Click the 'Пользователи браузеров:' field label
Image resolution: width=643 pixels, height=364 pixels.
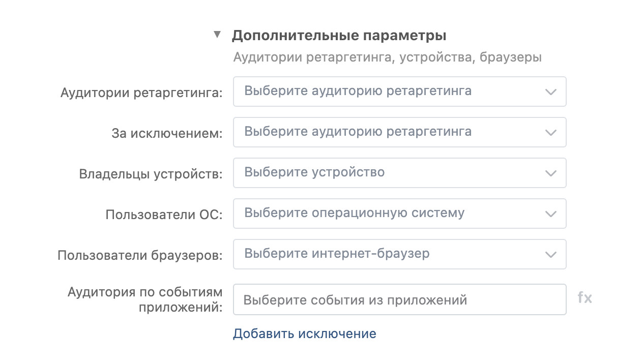(x=140, y=255)
